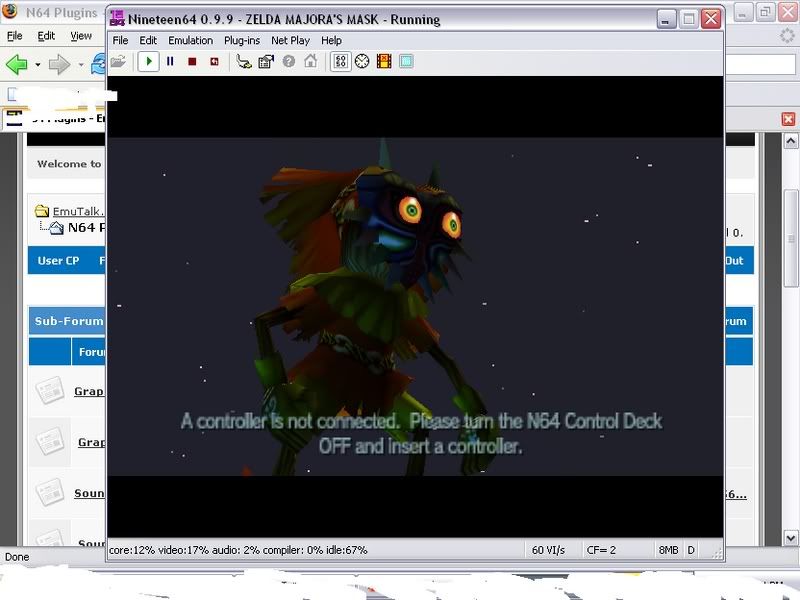Pause emulation with the pause icon
800x600 pixels.
click(x=170, y=62)
